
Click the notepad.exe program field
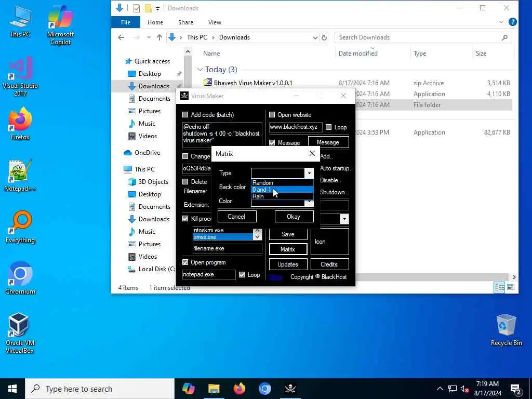209,274
